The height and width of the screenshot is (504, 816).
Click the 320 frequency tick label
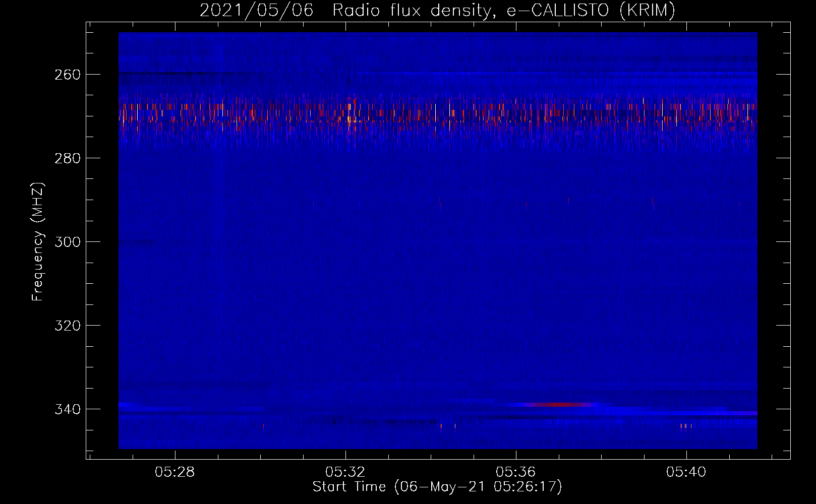tap(68, 326)
